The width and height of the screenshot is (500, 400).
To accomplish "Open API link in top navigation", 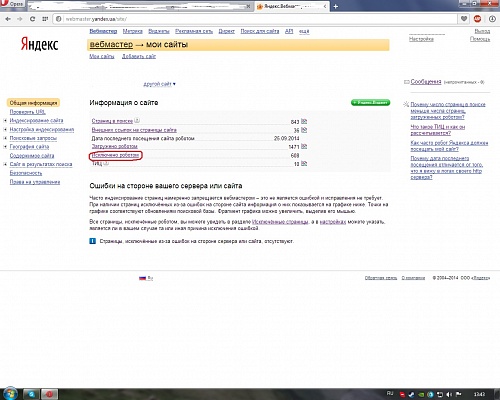I will pyautogui.click(x=289, y=31).
